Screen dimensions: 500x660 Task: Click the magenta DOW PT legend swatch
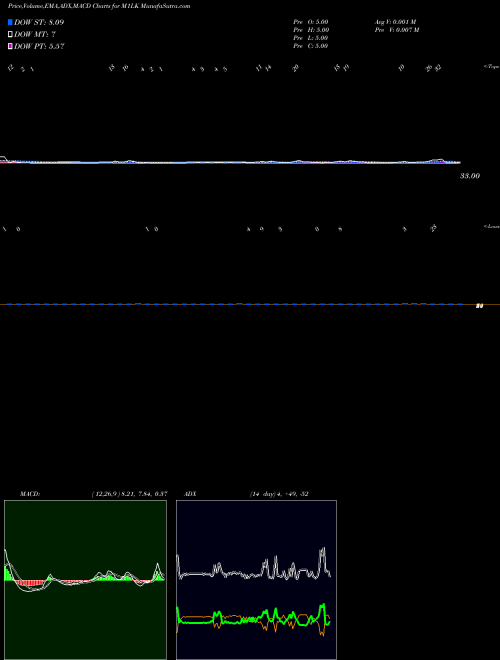(x=10, y=47)
